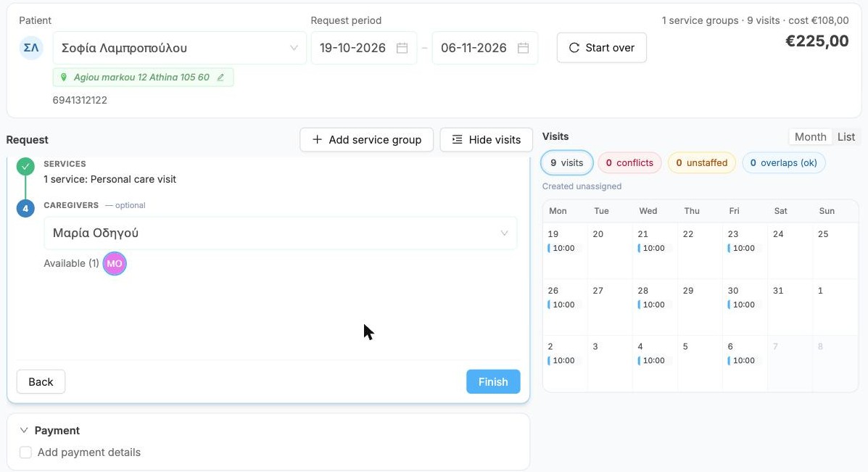Filter by 0 conflicts chip
868x472 pixels.
629,162
